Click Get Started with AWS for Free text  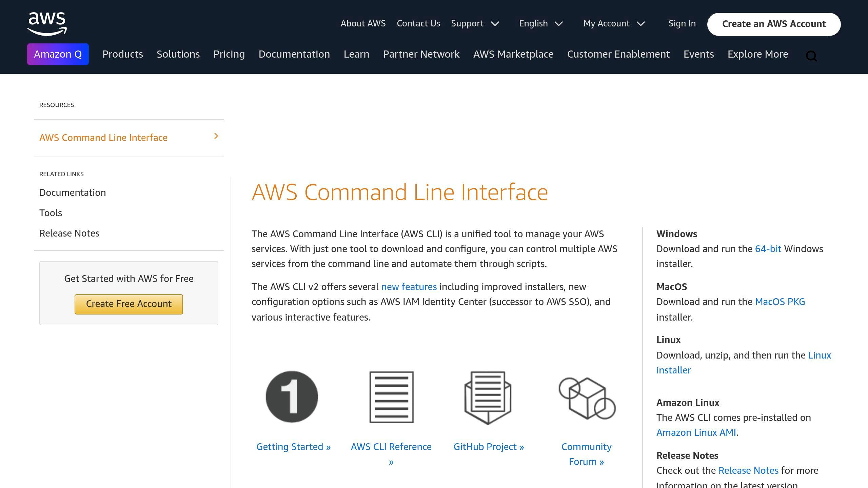point(129,279)
